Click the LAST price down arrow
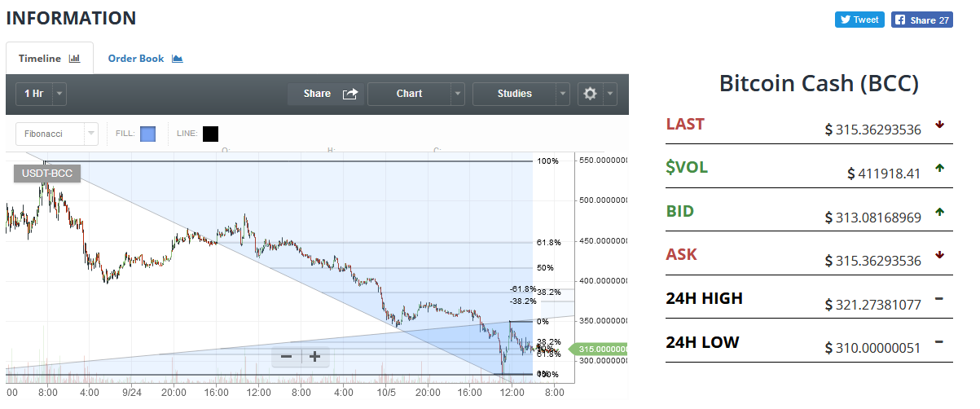The image size is (980, 409). point(939,125)
